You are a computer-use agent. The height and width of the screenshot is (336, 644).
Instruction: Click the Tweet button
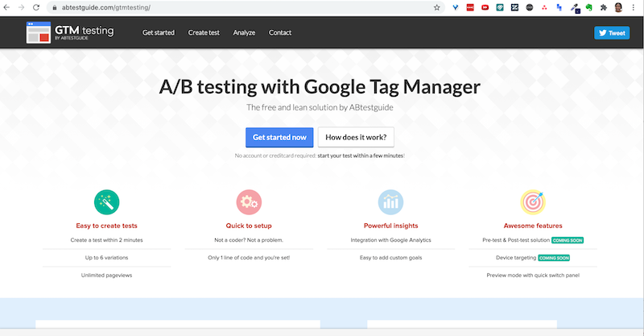tap(612, 33)
